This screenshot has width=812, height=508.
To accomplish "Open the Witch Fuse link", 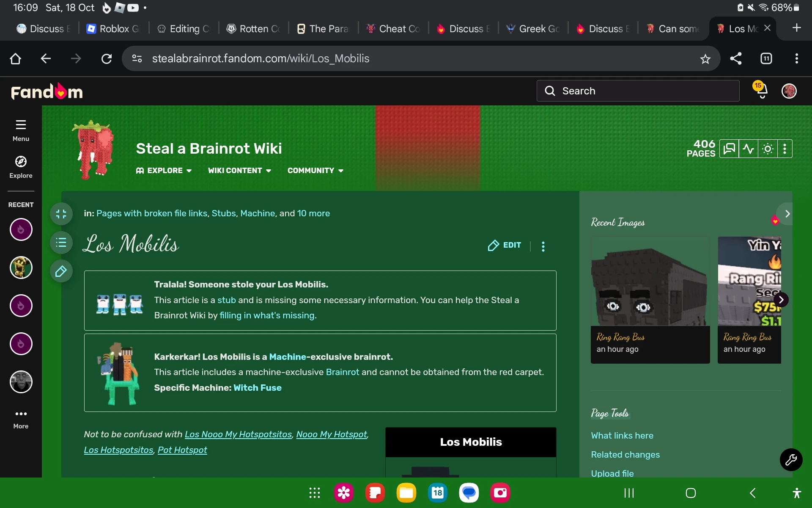I will coord(258,388).
